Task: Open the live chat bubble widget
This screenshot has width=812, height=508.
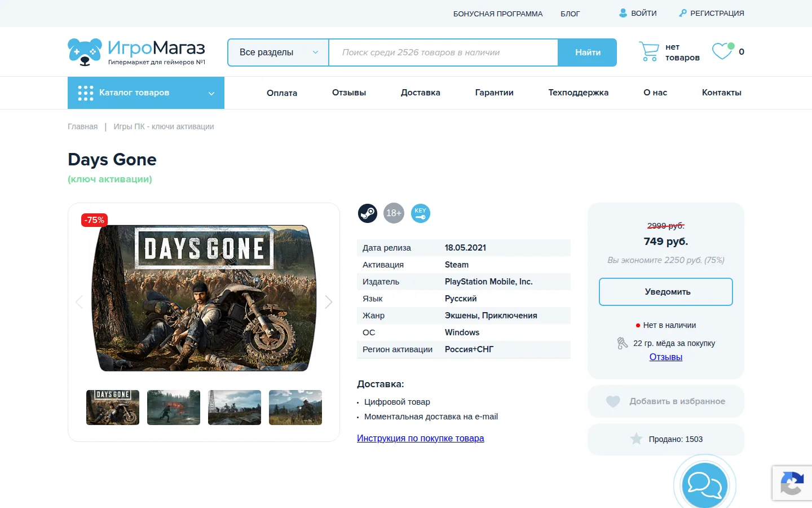Action: (x=704, y=485)
